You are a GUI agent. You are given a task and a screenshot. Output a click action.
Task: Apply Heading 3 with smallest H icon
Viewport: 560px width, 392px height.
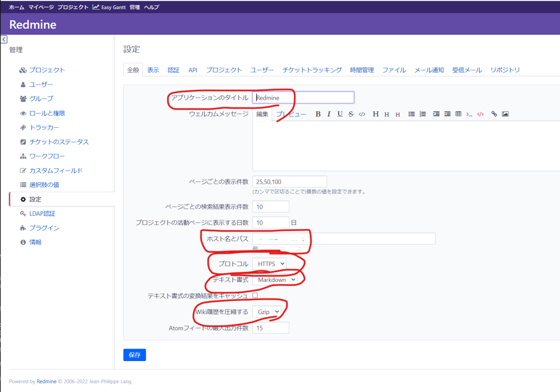[398, 115]
